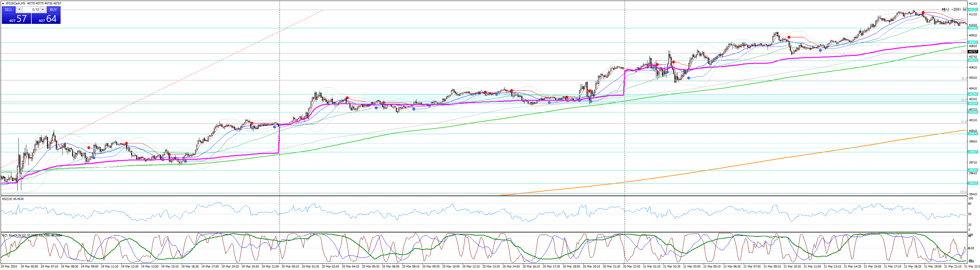Click the 40980 price level label
The width and height of the screenshot is (980, 270).
coord(973,28)
